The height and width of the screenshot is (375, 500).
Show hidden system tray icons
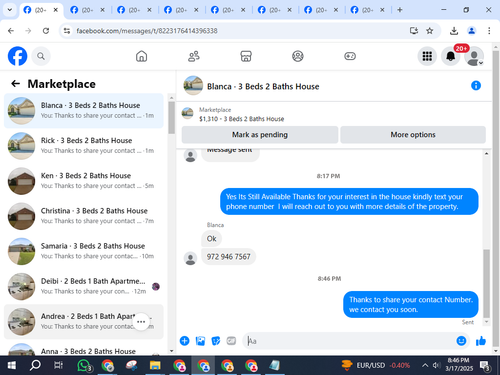pyautogui.click(x=425, y=365)
